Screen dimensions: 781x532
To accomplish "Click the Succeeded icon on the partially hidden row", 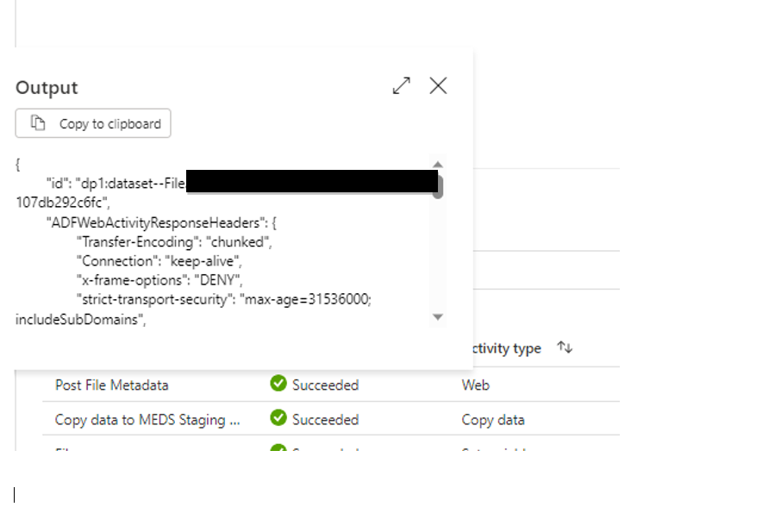I will (278, 450).
